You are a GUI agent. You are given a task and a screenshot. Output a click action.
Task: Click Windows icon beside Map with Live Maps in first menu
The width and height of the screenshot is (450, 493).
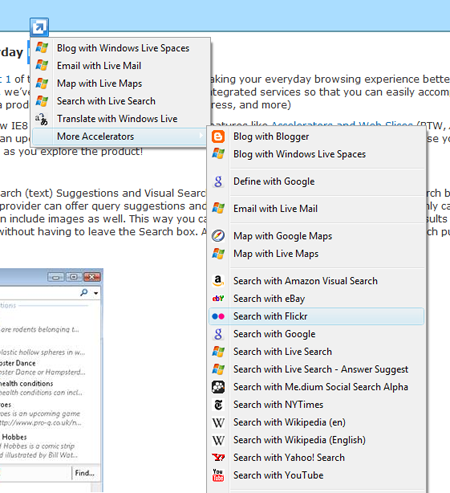[42, 83]
